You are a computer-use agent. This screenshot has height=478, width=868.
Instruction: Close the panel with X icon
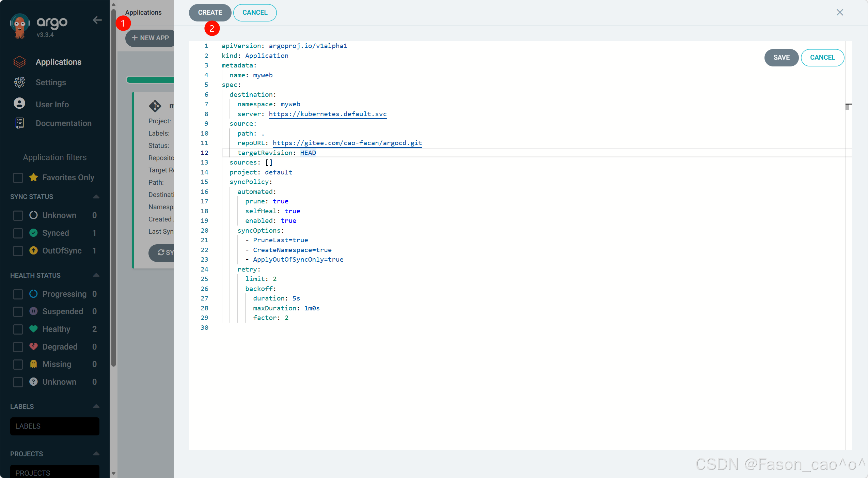839,13
